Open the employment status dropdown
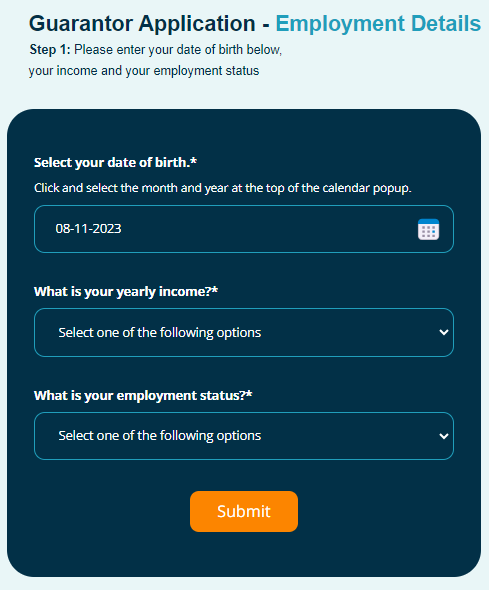The width and height of the screenshot is (489, 590). point(244,436)
